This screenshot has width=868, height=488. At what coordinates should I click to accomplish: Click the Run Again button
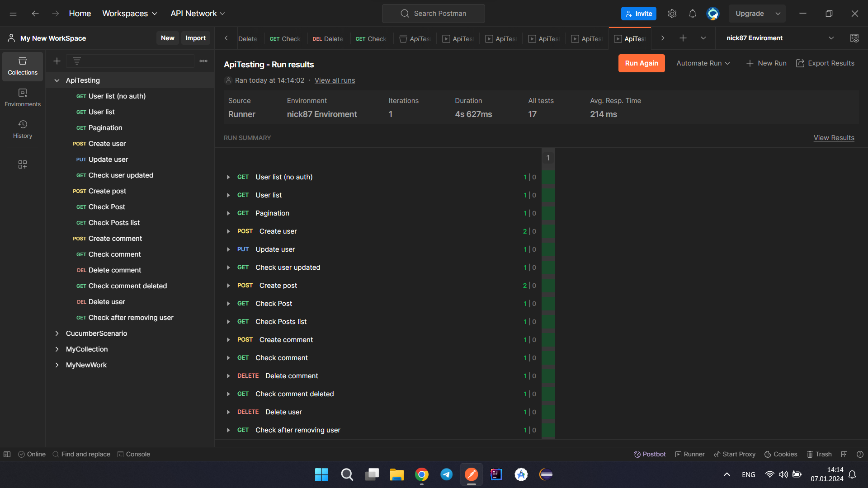tap(642, 63)
